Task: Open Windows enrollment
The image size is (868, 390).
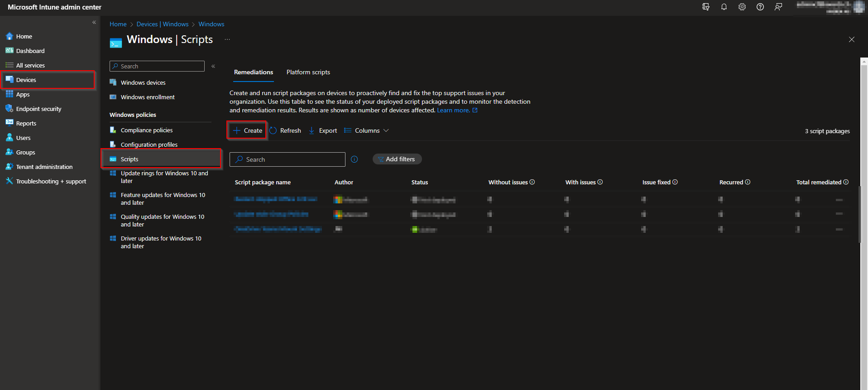Action: (x=148, y=97)
